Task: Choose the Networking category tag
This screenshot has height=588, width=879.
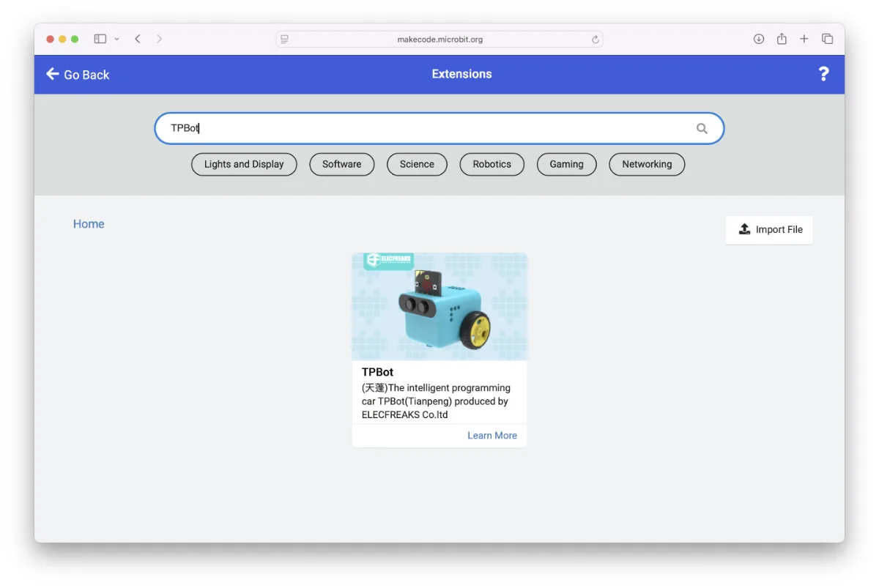Action: coord(647,164)
